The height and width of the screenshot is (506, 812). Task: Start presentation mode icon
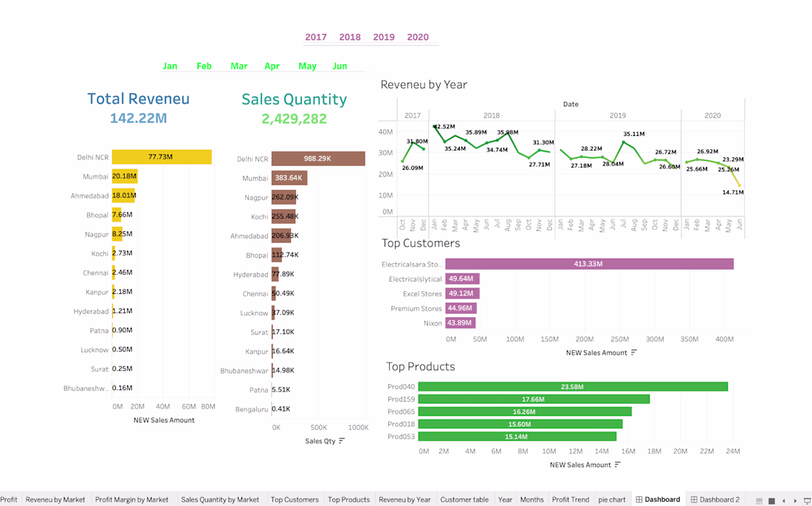pos(807,500)
